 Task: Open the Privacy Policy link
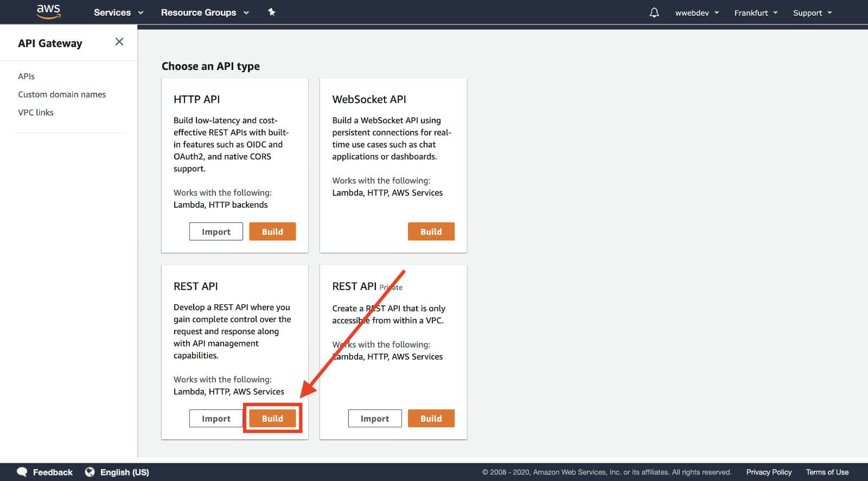tap(769, 472)
